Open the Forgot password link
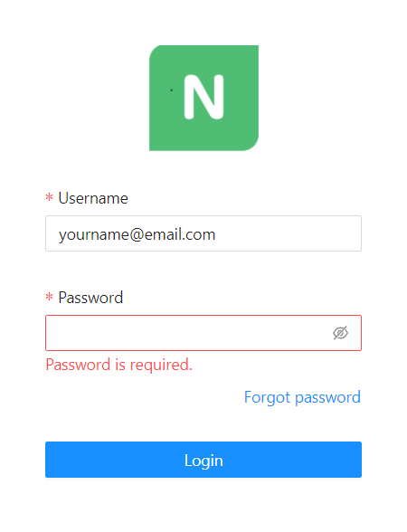The width and height of the screenshot is (407, 532). [x=302, y=397]
